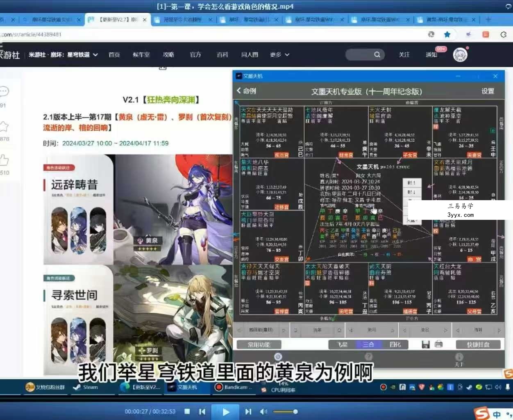The image size is (513, 420).
Task: Open 艾辉包粉丝群 from the taskbar
Action: point(45,387)
